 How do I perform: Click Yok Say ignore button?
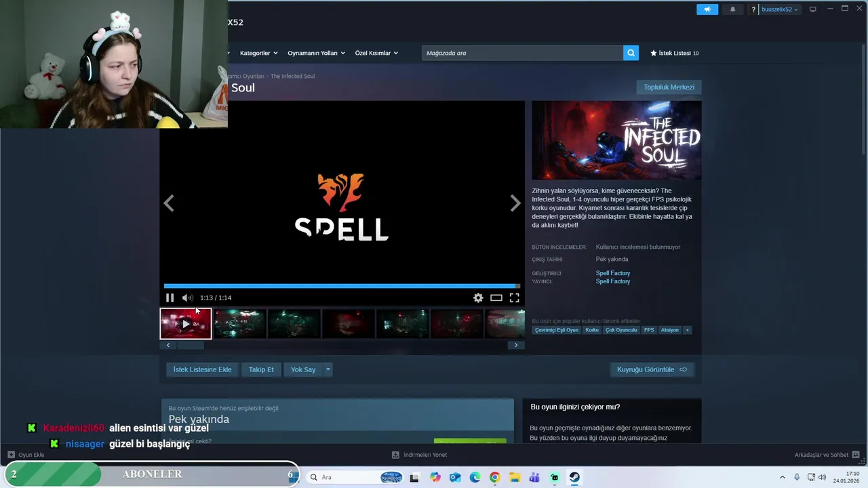303,369
